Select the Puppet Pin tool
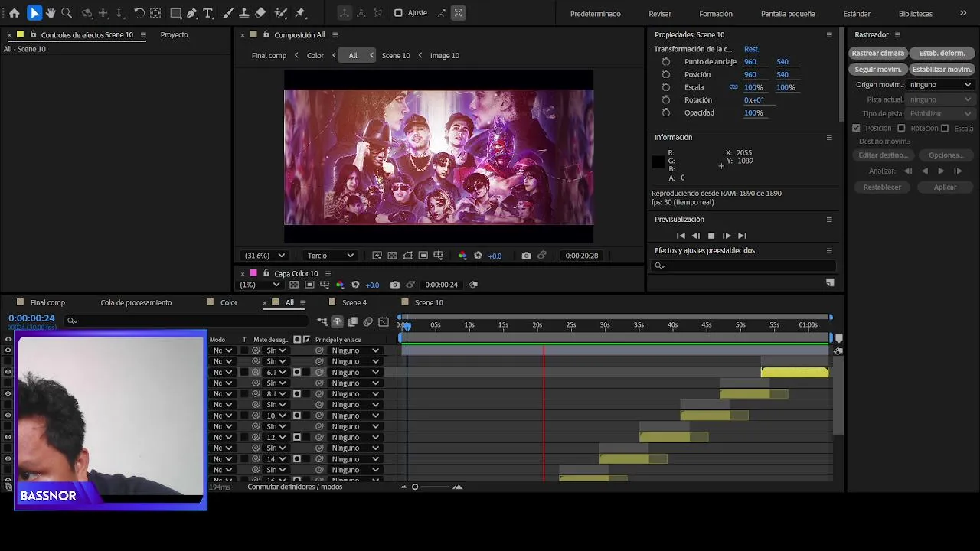 click(x=300, y=13)
